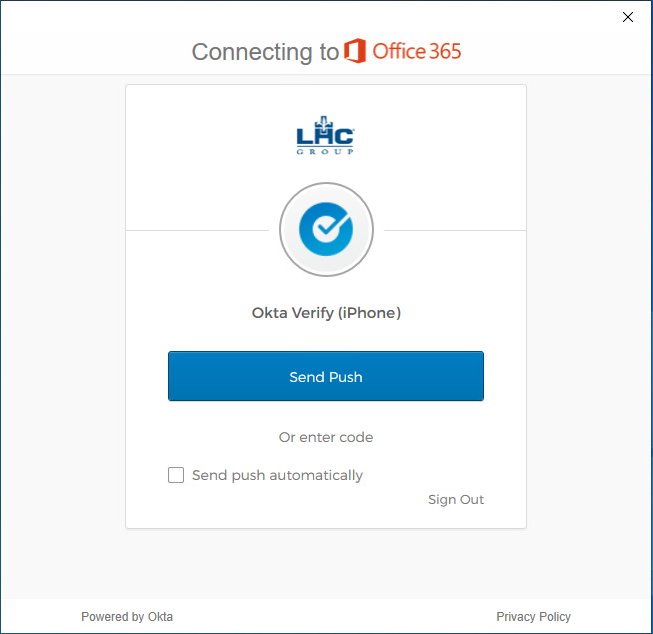Click the Office logo icon in header

point(354,51)
